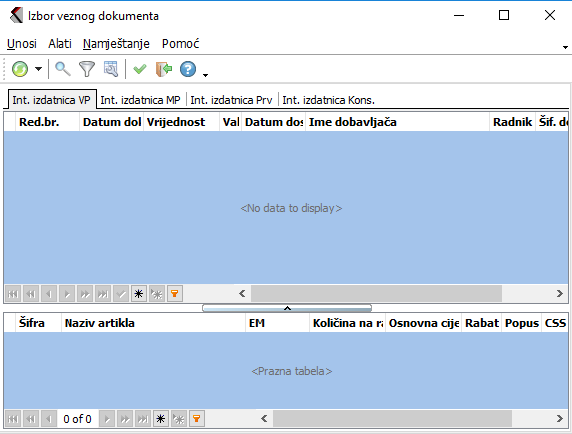Click the funnel filter icon in toolbar
The width and height of the screenshot is (572, 434).
pos(87,69)
